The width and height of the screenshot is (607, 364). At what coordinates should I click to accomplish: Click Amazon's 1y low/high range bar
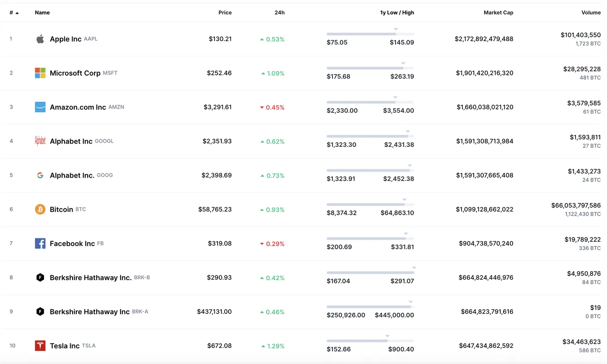click(x=370, y=102)
